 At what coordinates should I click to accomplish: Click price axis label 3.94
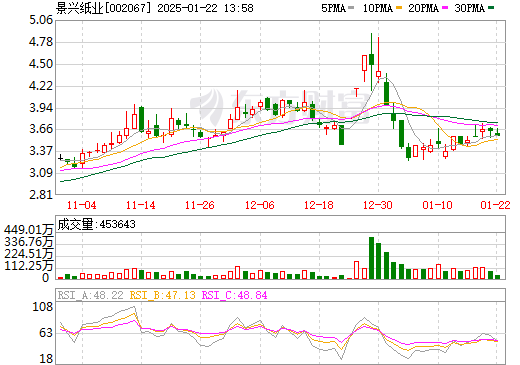(41, 108)
